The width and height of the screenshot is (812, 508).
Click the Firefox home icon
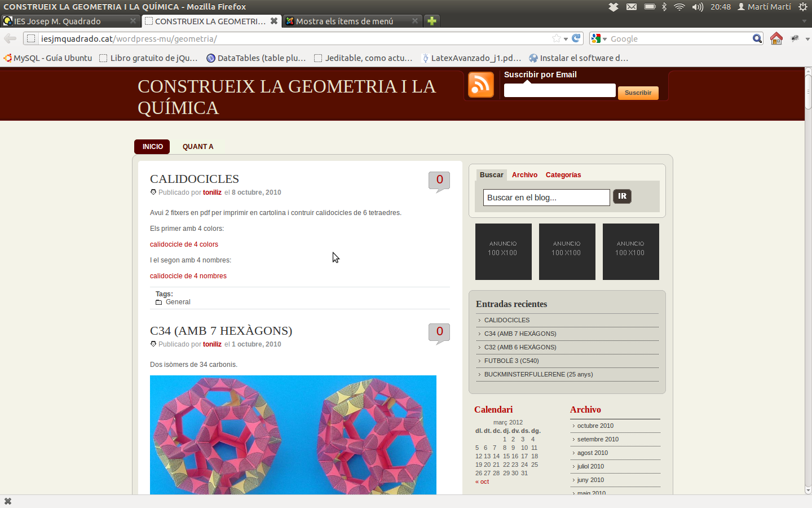click(x=776, y=38)
